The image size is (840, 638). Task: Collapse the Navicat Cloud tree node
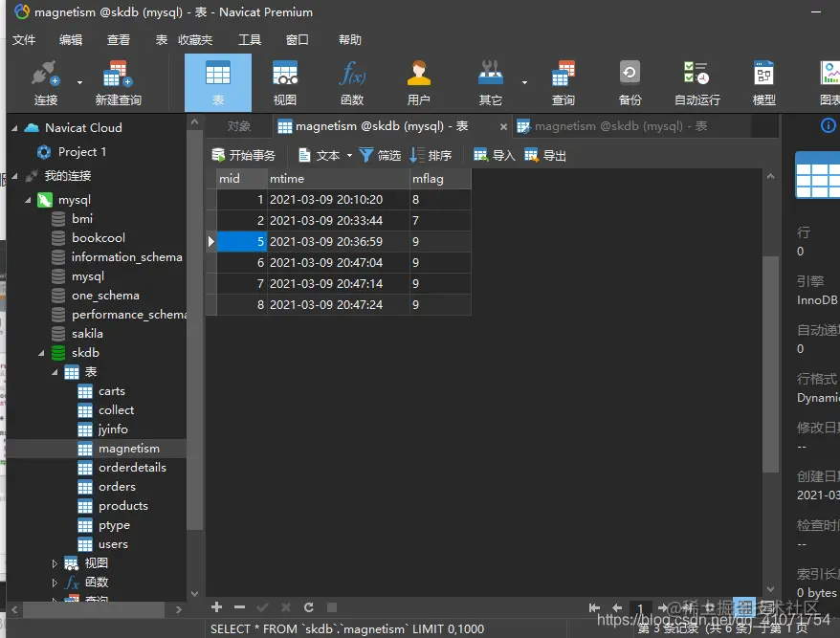click(15, 128)
